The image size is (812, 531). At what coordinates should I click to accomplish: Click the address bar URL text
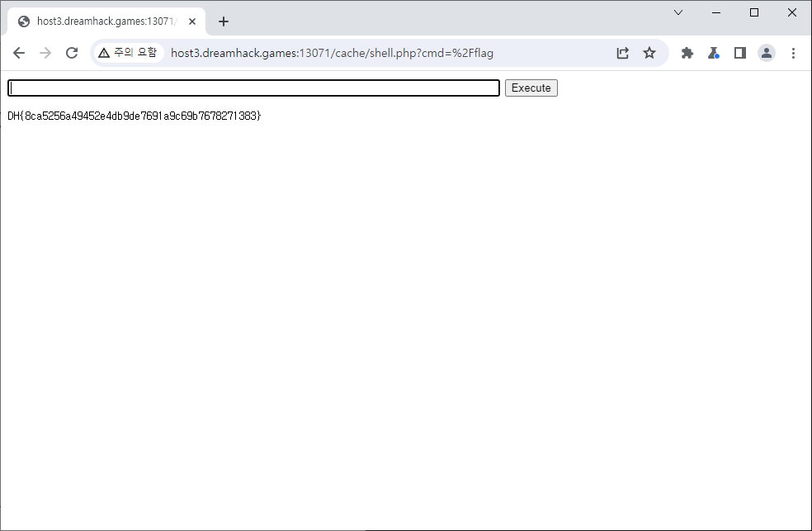pos(332,53)
